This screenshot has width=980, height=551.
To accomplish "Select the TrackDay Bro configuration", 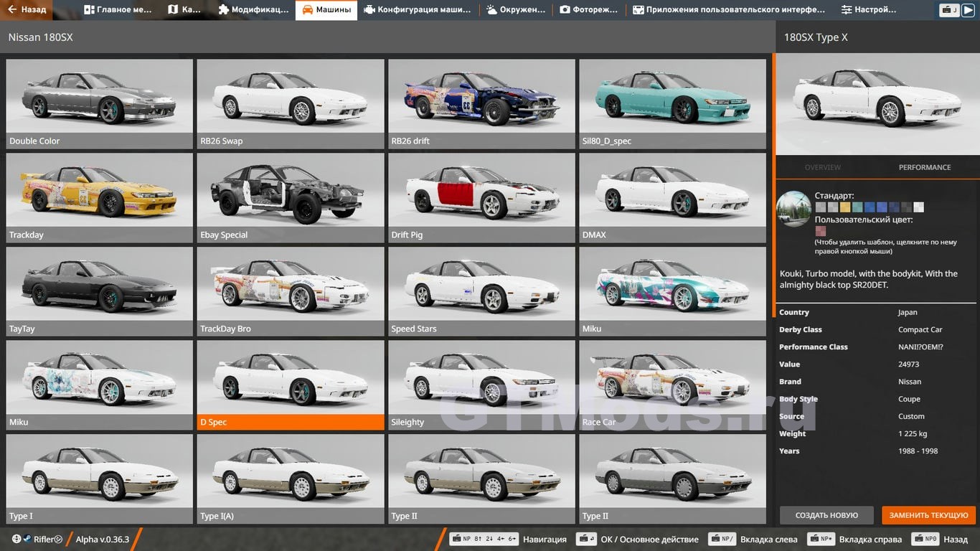I will tap(291, 291).
